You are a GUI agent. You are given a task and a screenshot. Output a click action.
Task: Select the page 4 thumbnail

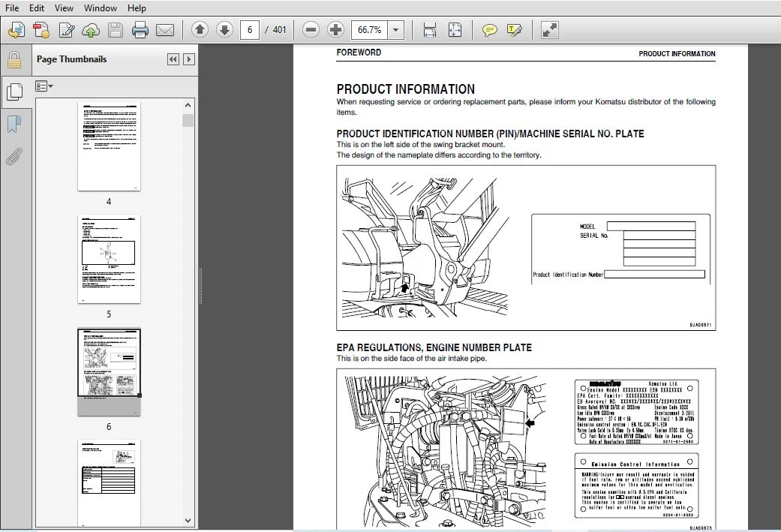pos(109,146)
